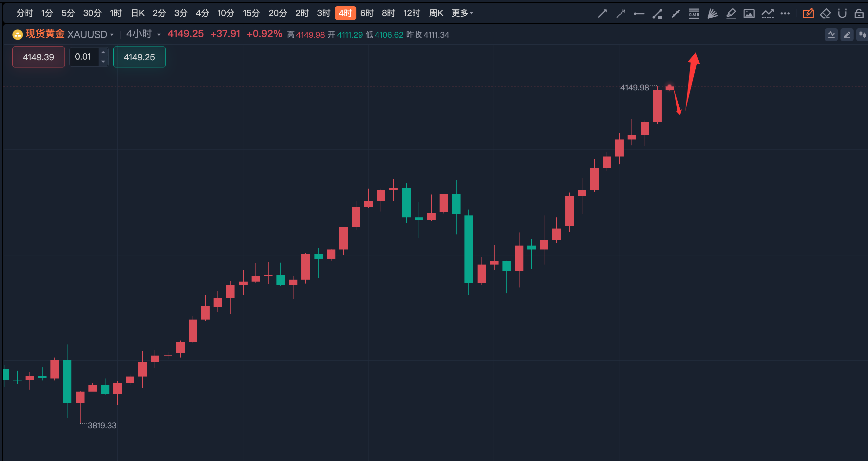868x461 pixels.
Task: Click the 4149.25 buy price button
Action: [x=139, y=57]
